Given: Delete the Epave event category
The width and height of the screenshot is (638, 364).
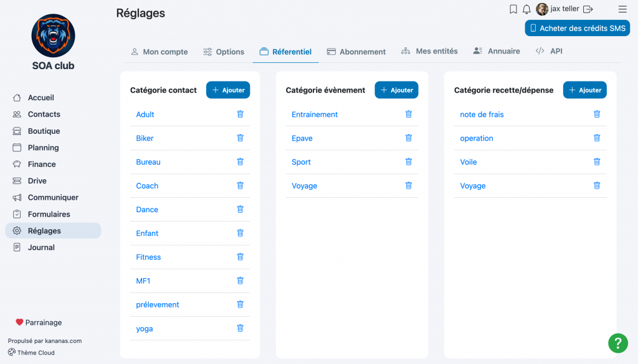Looking at the screenshot, I should click(409, 138).
